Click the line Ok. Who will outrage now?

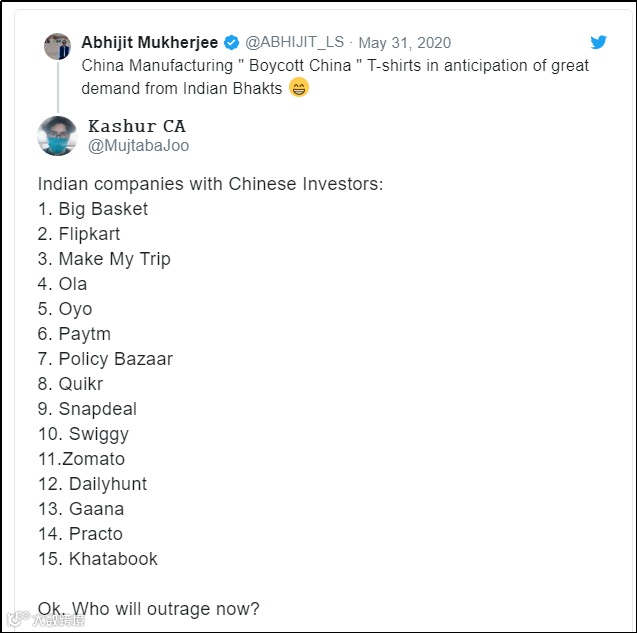coord(149,609)
